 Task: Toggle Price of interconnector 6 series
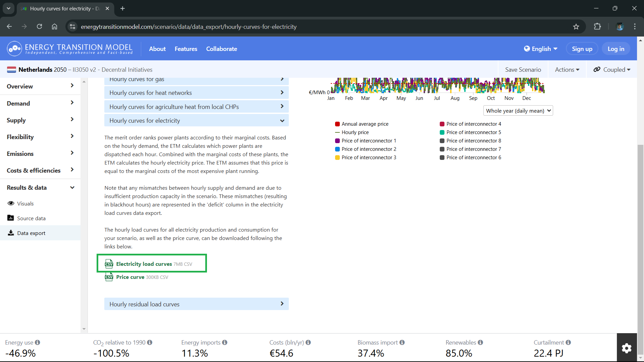(471, 158)
